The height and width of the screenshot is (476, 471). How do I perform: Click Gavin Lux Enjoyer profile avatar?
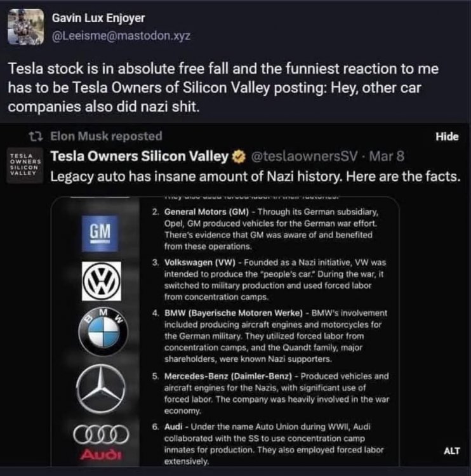coord(26,27)
